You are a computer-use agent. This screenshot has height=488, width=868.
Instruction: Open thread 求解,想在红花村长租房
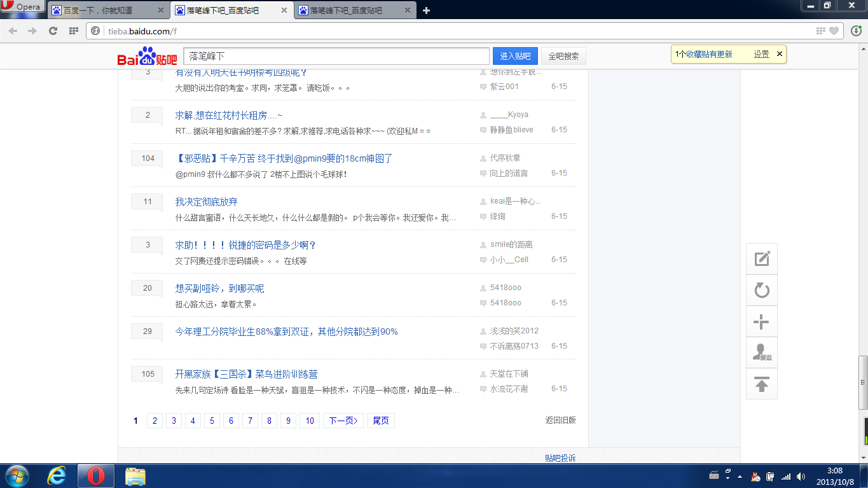(x=229, y=115)
